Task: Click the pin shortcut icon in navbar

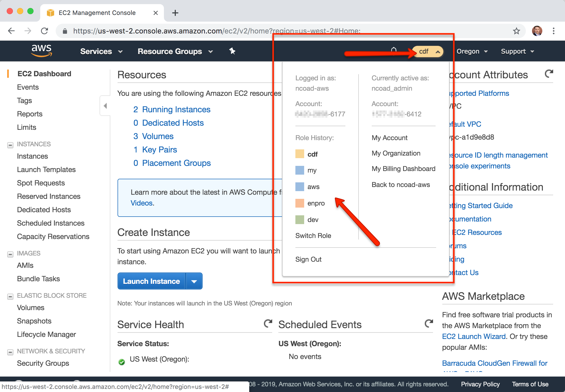Action: 232,51
